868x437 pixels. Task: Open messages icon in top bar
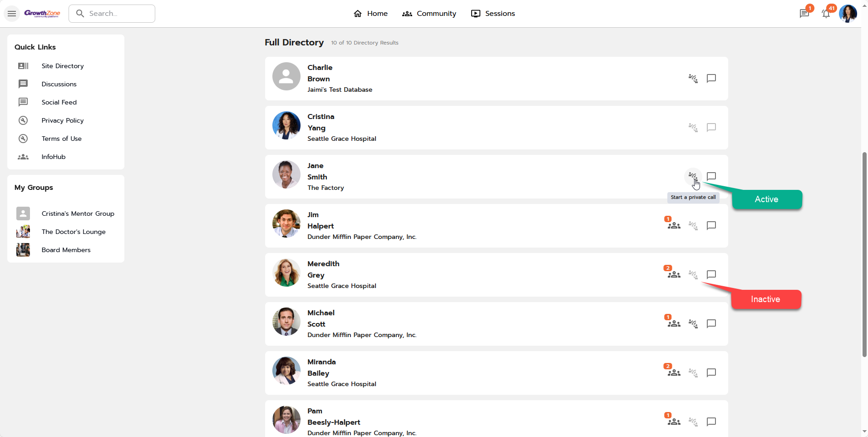tap(804, 14)
